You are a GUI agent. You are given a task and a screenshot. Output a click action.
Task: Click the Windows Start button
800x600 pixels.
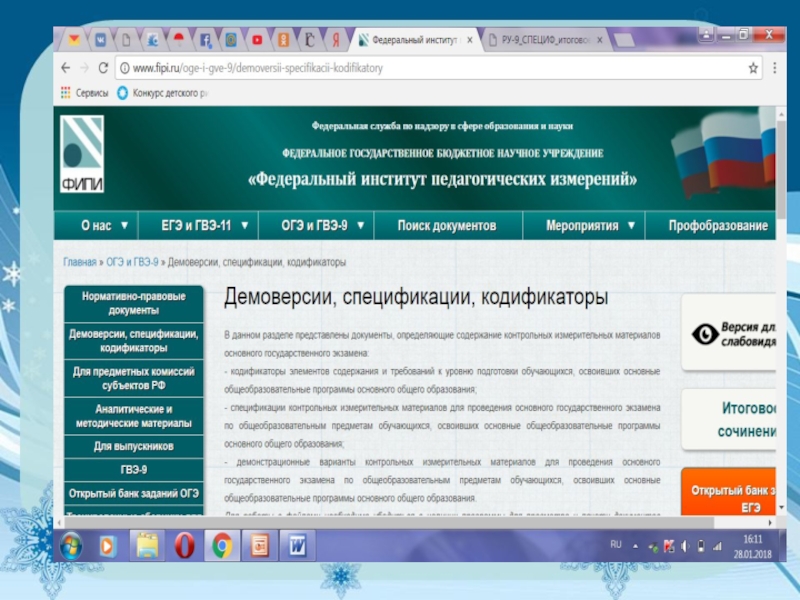[71, 546]
